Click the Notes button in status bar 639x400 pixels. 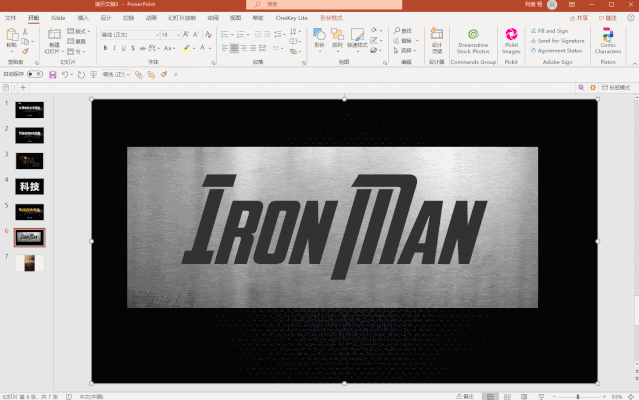[465, 396]
